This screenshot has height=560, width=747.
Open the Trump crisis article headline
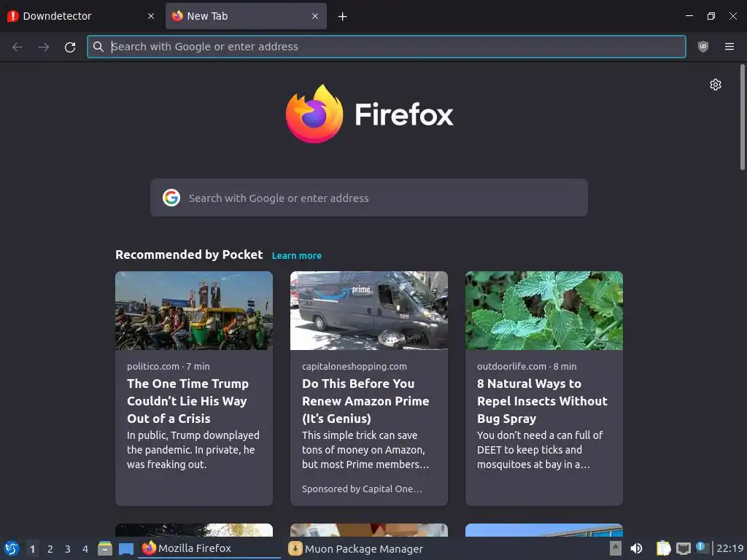pos(187,401)
